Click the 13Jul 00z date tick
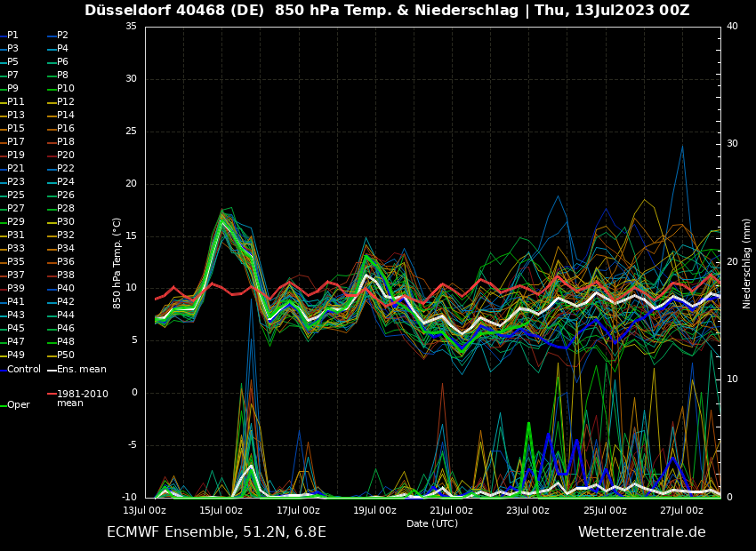The height and width of the screenshot is (551, 756). (x=145, y=510)
